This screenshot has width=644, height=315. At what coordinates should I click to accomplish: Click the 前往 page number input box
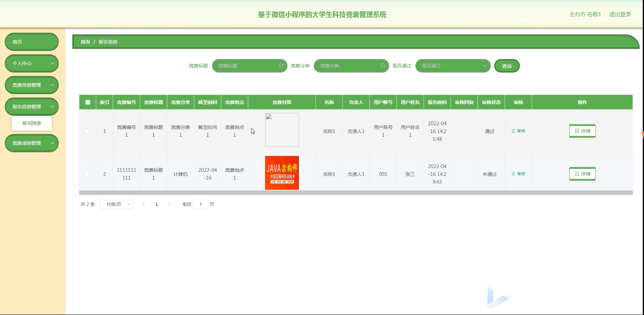point(201,204)
